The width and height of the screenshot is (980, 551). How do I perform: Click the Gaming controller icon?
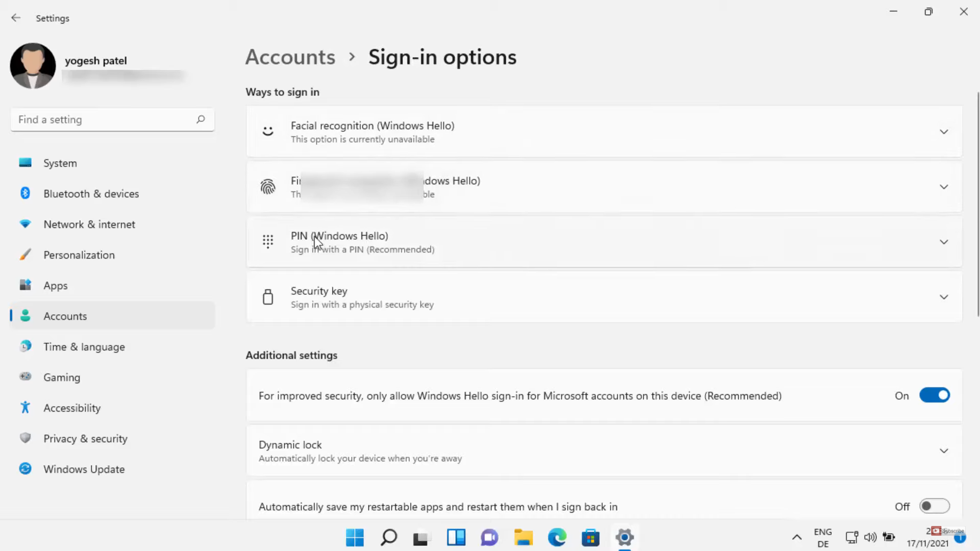point(25,377)
